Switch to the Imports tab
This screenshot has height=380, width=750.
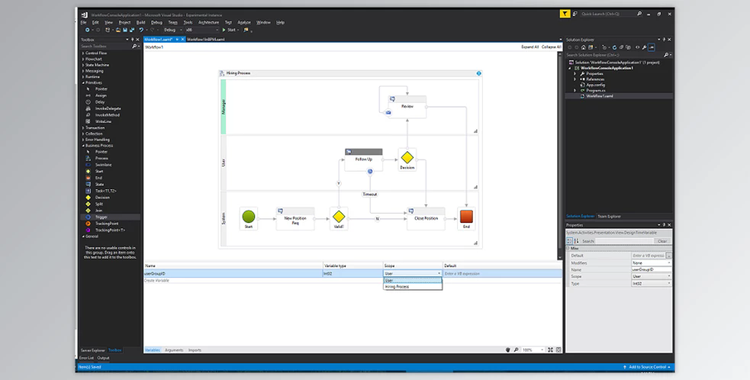tap(194, 350)
